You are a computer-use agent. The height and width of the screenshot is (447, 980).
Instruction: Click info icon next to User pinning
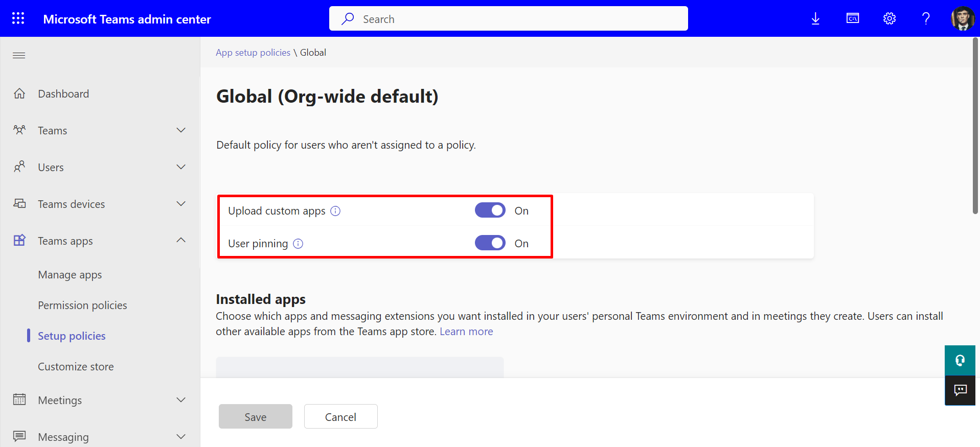(x=298, y=244)
